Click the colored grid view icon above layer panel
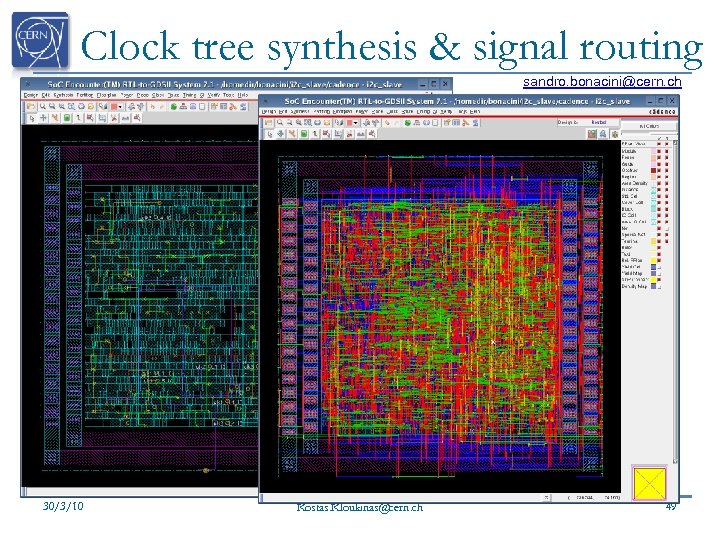The height and width of the screenshot is (540, 720). (592, 134)
